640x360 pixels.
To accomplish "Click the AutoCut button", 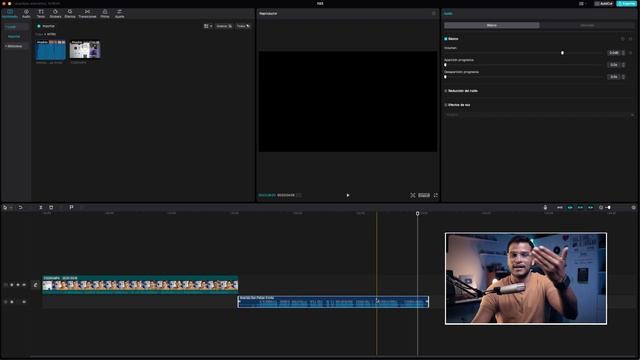I will [x=603, y=4].
